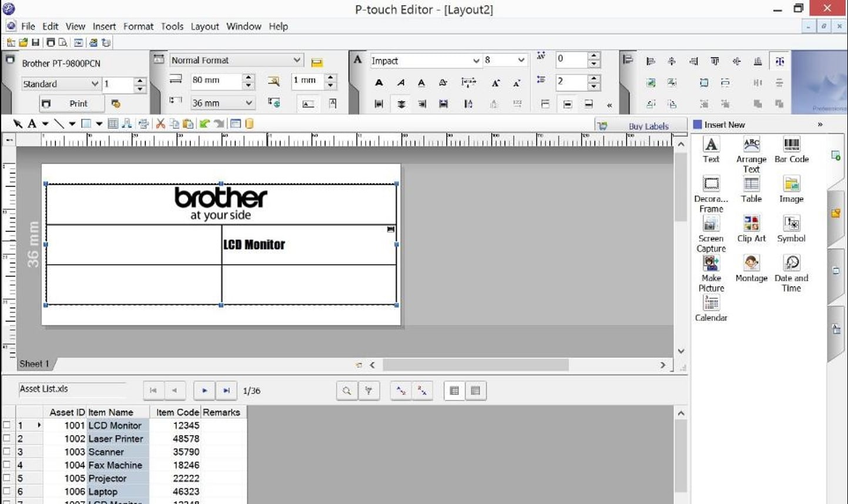Toggle italic text formatting

coord(400,83)
